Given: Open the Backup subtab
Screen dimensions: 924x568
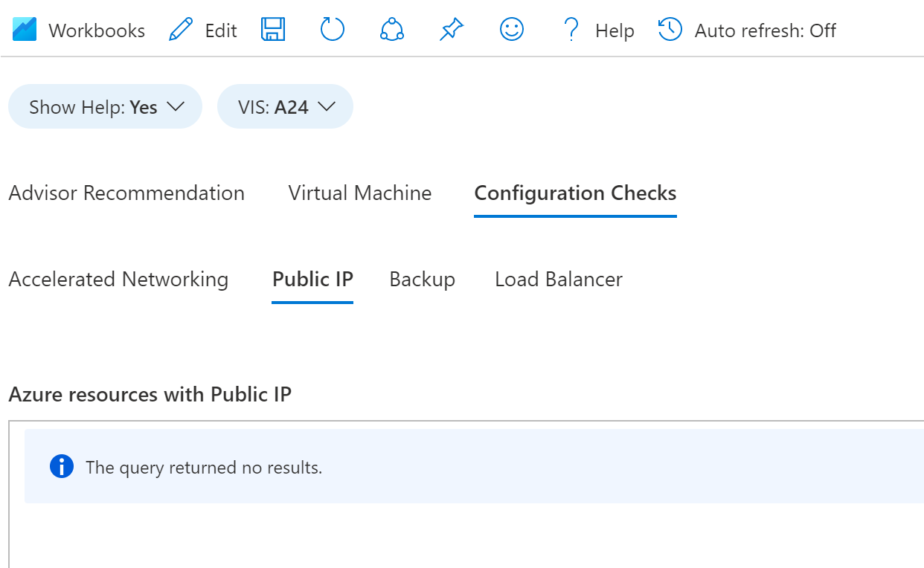Looking at the screenshot, I should click(x=422, y=280).
